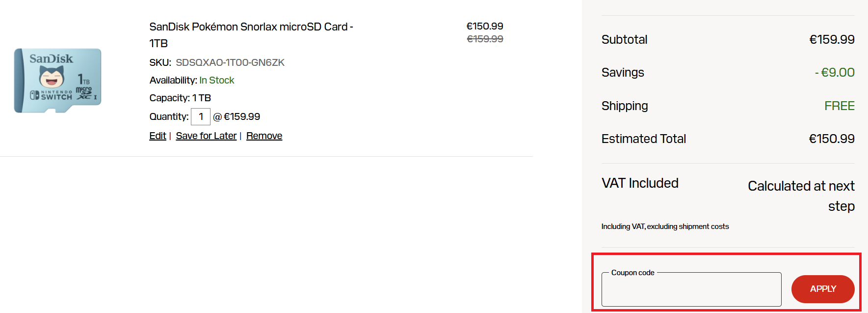Click the discounted €150.99 item price
The image size is (868, 313).
tap(484, 27)
